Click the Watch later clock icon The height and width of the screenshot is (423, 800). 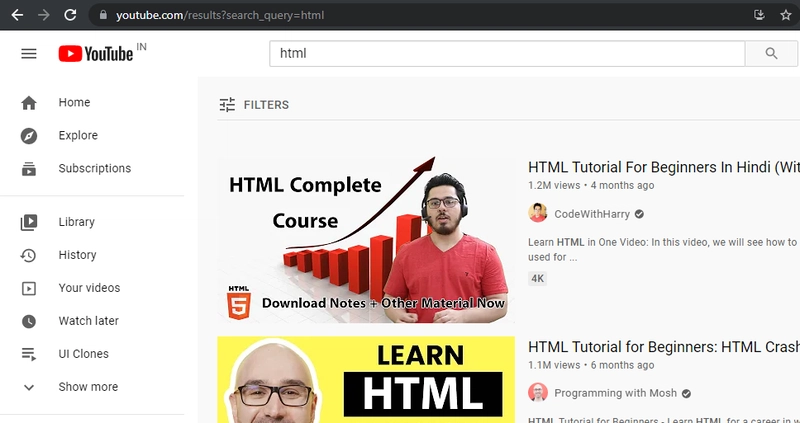pyautogui.click(x=29, y=321)
